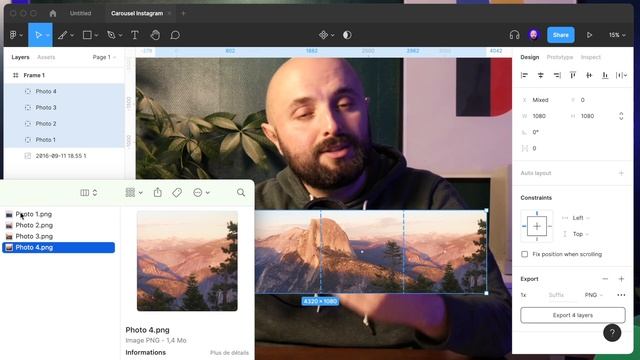The image size is (640, 360).
Task: Switch to the Inspect tab
Action: [591, 57]
